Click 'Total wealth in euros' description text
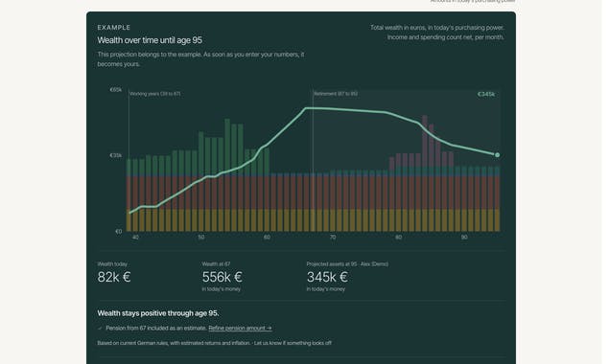This screenshot has height=364, width=609. coord(437,33)
